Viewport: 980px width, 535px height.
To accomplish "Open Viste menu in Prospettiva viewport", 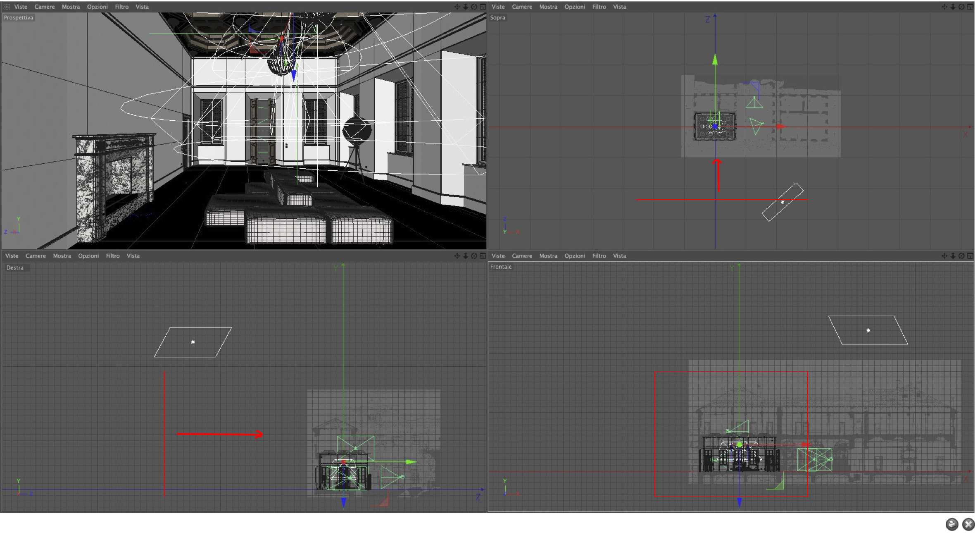I will [x=21, y=7].
